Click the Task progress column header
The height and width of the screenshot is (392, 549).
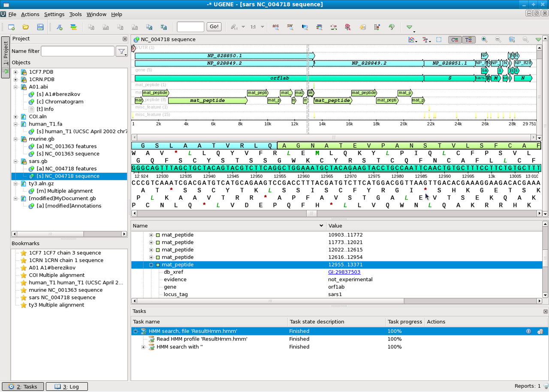coord(405,322)
